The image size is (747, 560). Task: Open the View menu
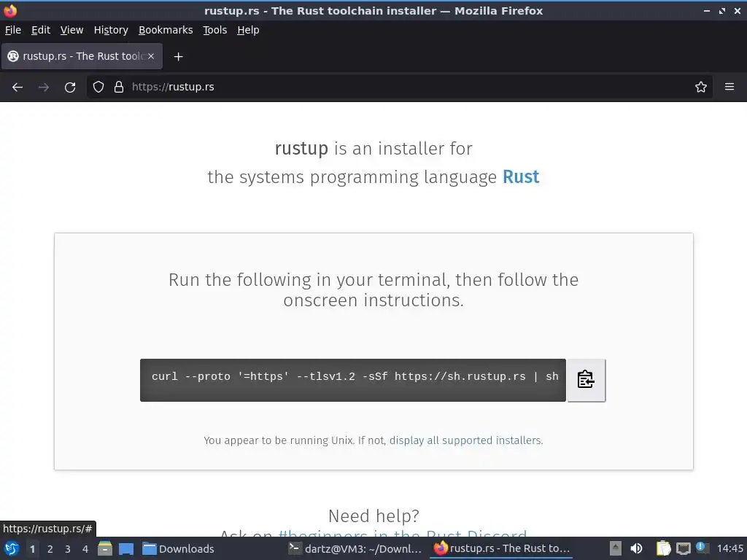click(72, 30)
